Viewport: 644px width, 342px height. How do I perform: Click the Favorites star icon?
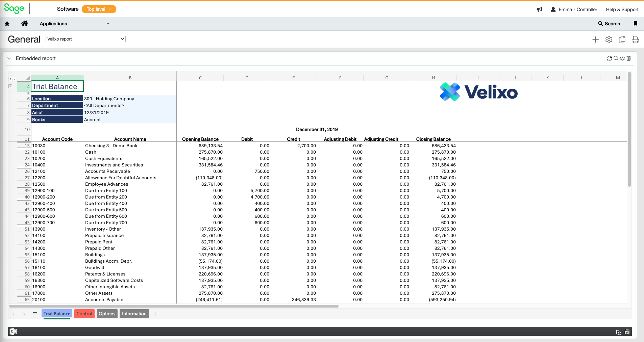[x=7, y=24]
